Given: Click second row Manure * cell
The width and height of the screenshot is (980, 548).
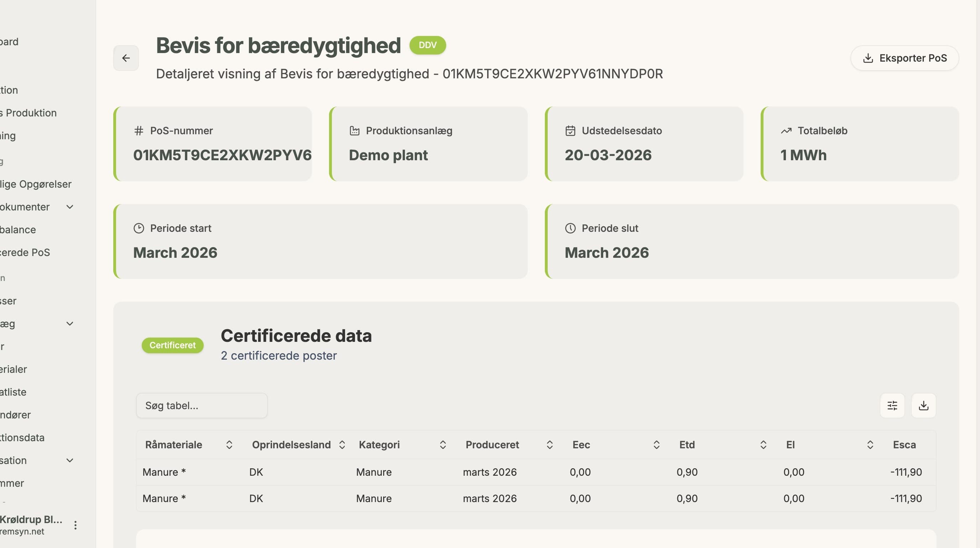Looking at the screenshot, I should click(x=164, y=498).
